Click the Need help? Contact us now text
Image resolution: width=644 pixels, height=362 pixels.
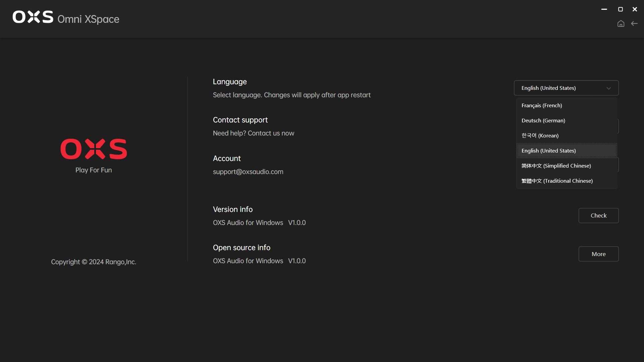point(253,133)
